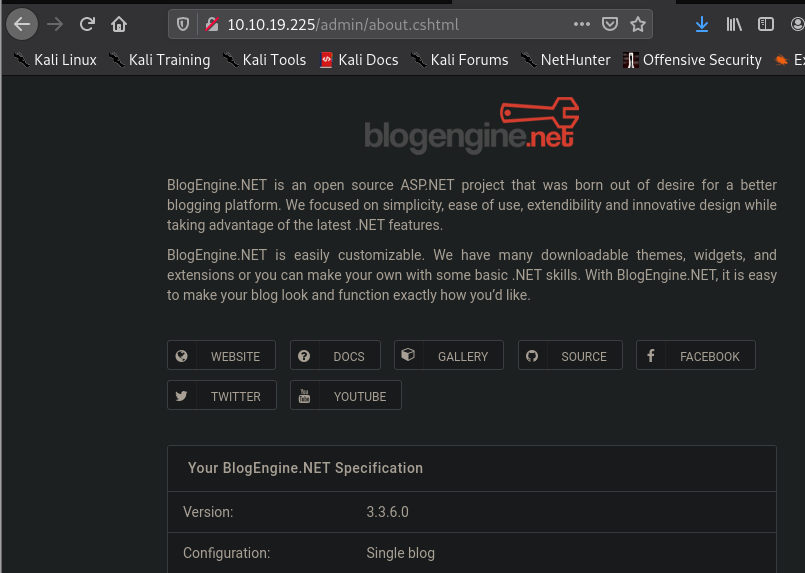Open Offensive Security bookmark
805x573 pixels.
[x=692, y=60]
